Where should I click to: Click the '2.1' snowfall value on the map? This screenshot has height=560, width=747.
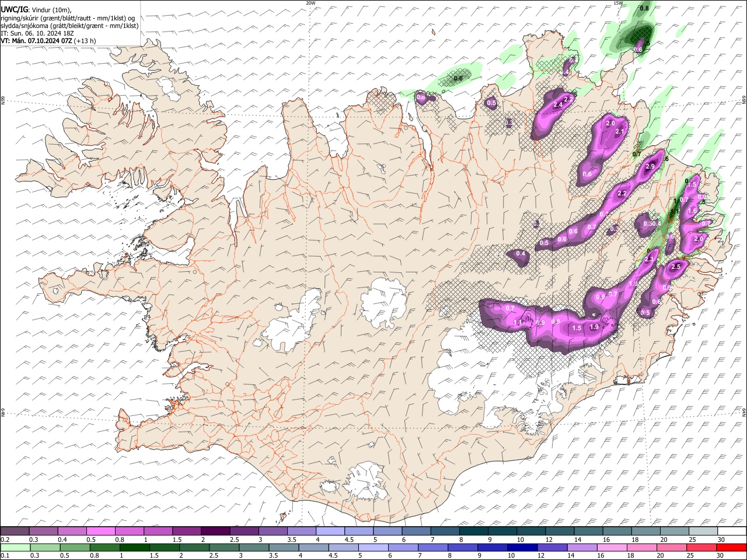(x=620, y=132)
